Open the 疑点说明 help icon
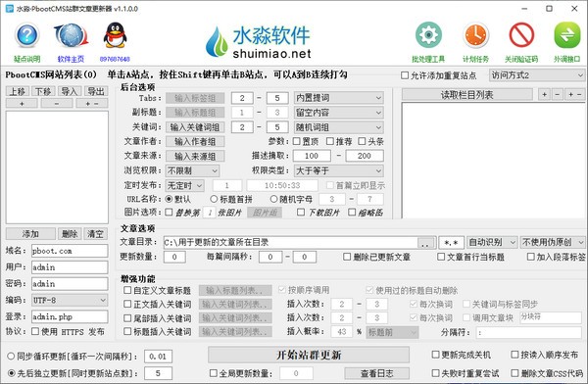 [27, 35]
